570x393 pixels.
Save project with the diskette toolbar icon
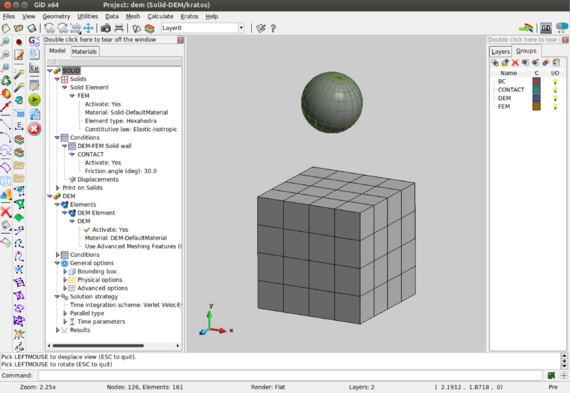point(32,28)
